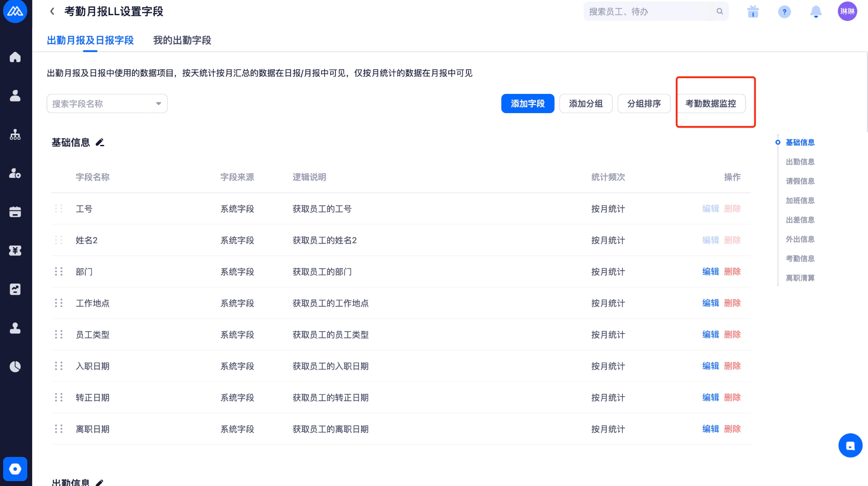Click 分组排序 button
Image resolution: width=868 pixels, height=486 pixels.
[x=644, y=103]
